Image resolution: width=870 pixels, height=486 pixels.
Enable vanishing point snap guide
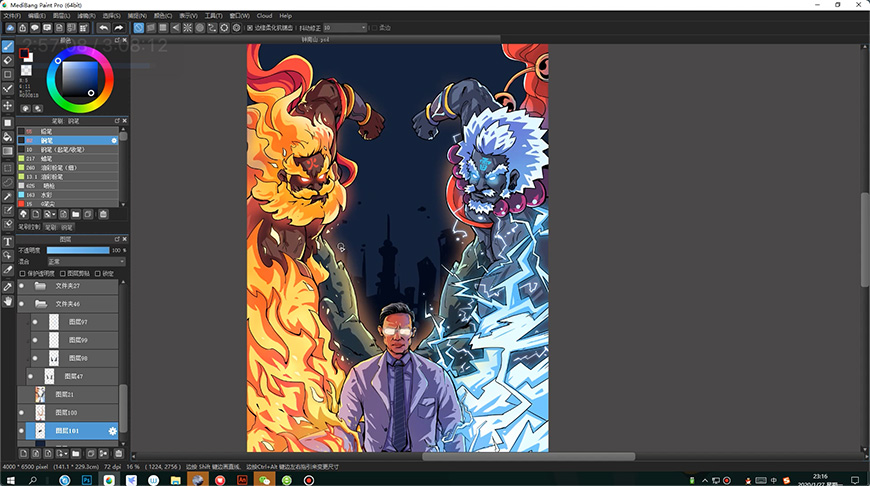175,28
